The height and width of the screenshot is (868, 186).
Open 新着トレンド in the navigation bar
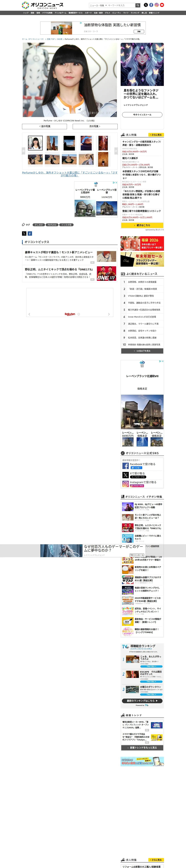pos(154,13)
